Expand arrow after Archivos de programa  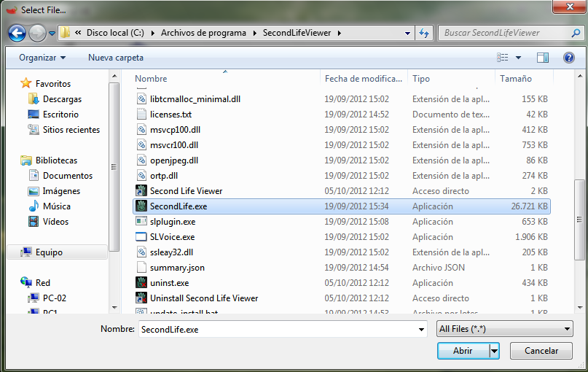255,33
